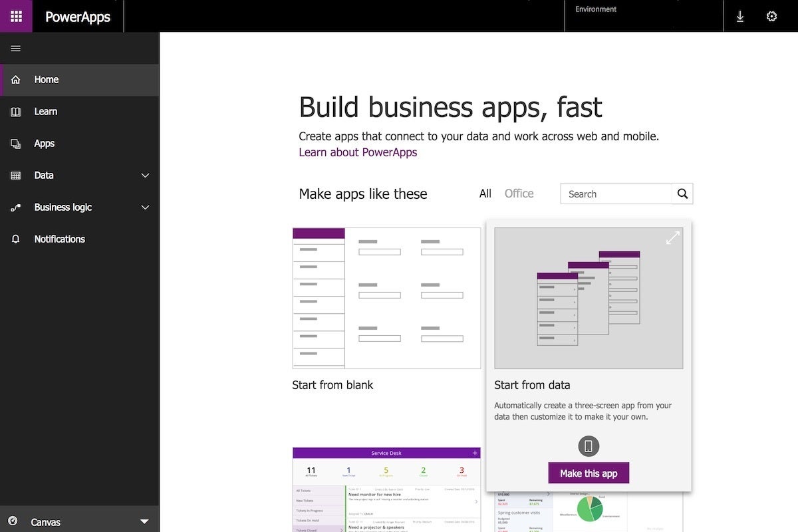Select the phone layout icon

[589, 446]
